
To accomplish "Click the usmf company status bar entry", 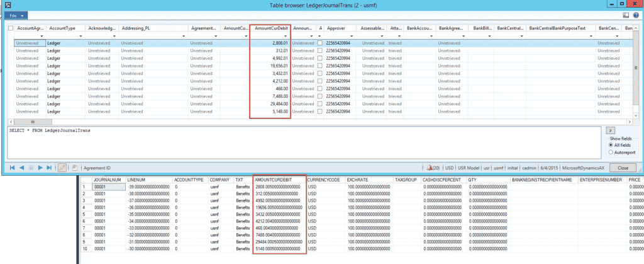I will coord(498,168).
